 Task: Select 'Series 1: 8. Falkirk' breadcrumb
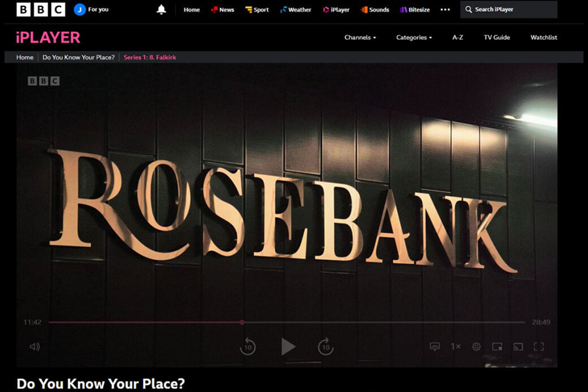tap(150, 57)
